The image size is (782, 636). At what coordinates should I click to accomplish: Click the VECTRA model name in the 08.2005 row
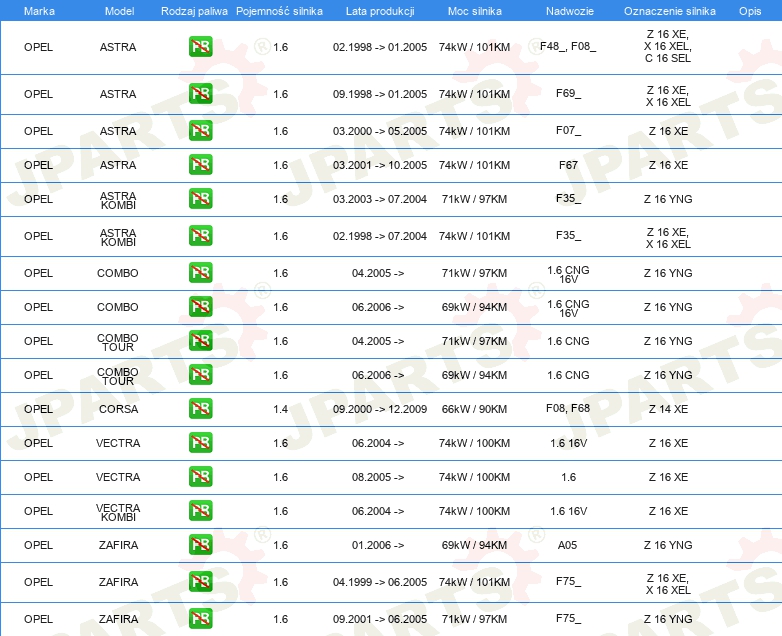[x=118, y=477]
